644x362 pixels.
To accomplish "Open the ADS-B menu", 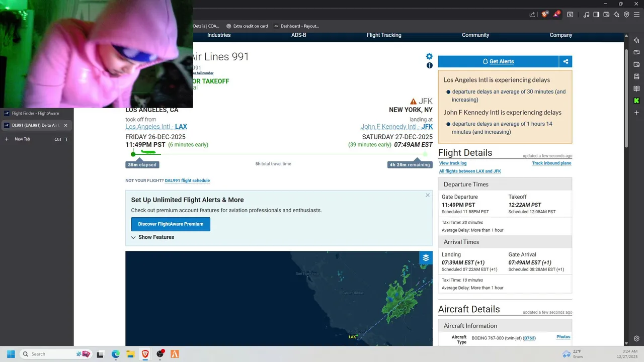I will pos(299,35).
